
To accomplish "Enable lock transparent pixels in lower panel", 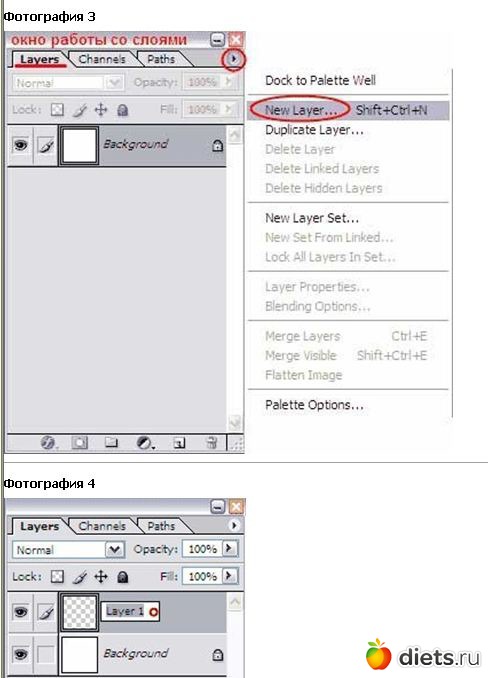I will [57, 576].
